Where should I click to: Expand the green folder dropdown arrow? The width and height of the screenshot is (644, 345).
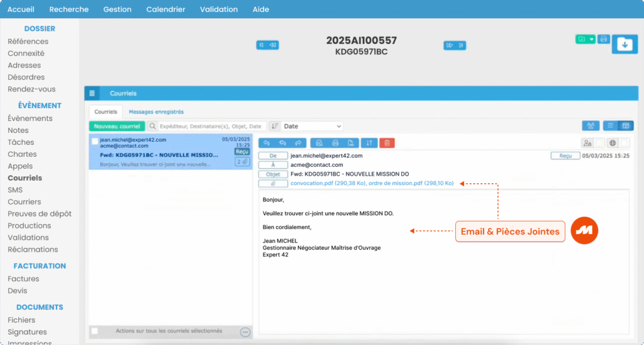coord(591,40)
